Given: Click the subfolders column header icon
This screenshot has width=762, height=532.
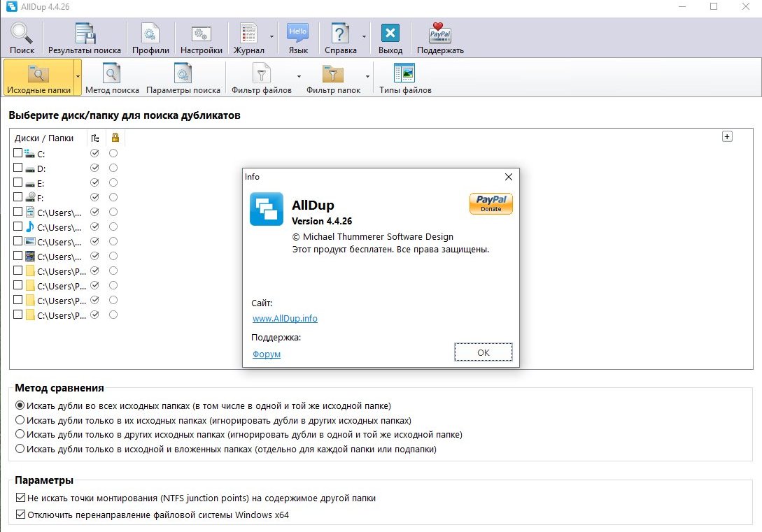Looking at the screenshot, I should (95, 138).
